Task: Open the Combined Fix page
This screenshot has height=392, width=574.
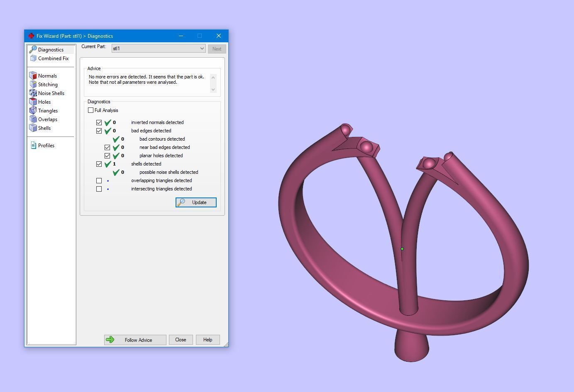Action: [53, 58]
